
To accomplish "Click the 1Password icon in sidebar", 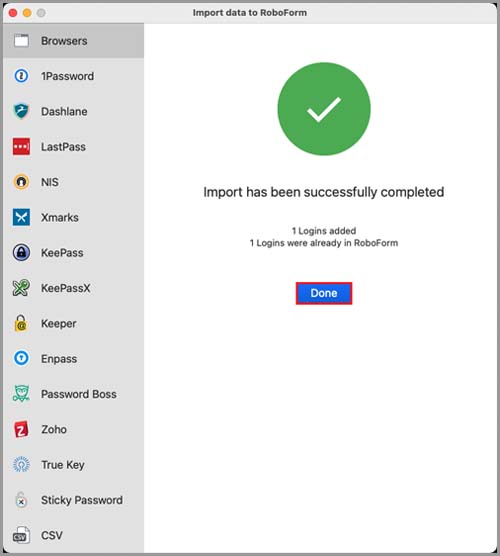I will (21, 76).
